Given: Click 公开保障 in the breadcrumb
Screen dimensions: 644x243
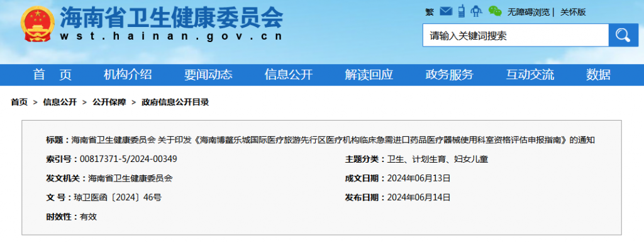Looking at the screenshot, I should pyautogui.click(x=109, y=102).
